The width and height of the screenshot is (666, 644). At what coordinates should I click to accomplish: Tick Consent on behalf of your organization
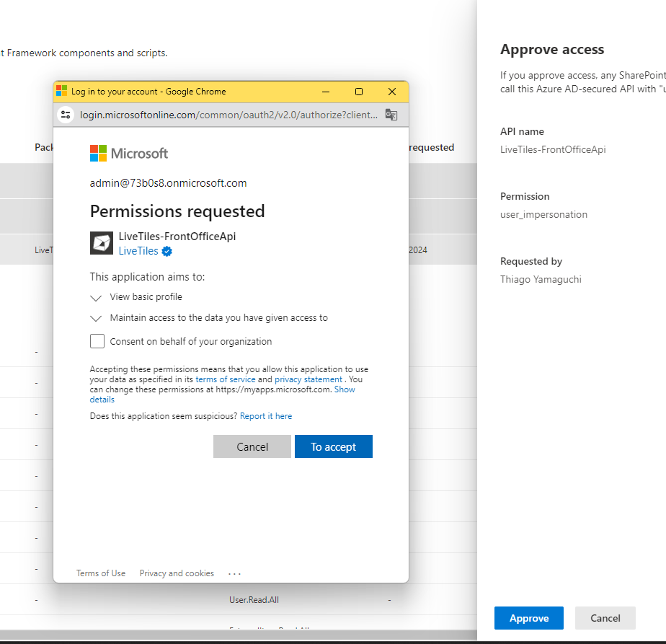pos(97,341)
